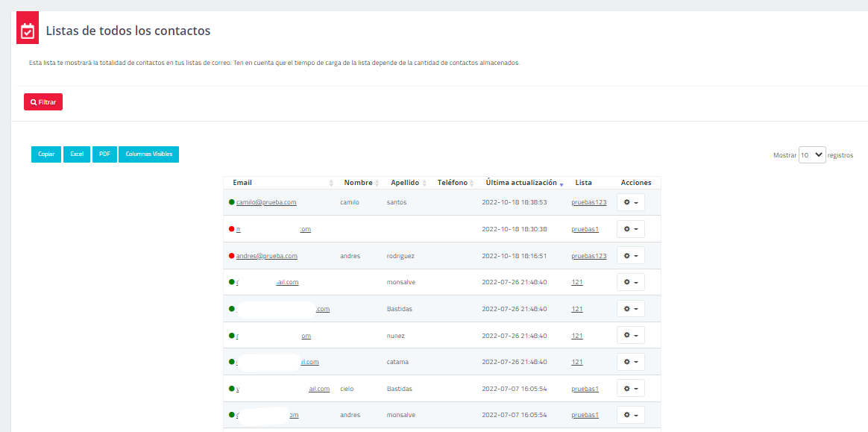The height and width of the screenshot is (432, 868).
Task: Export contacts using Excel button
Action: tap(77, 154)
